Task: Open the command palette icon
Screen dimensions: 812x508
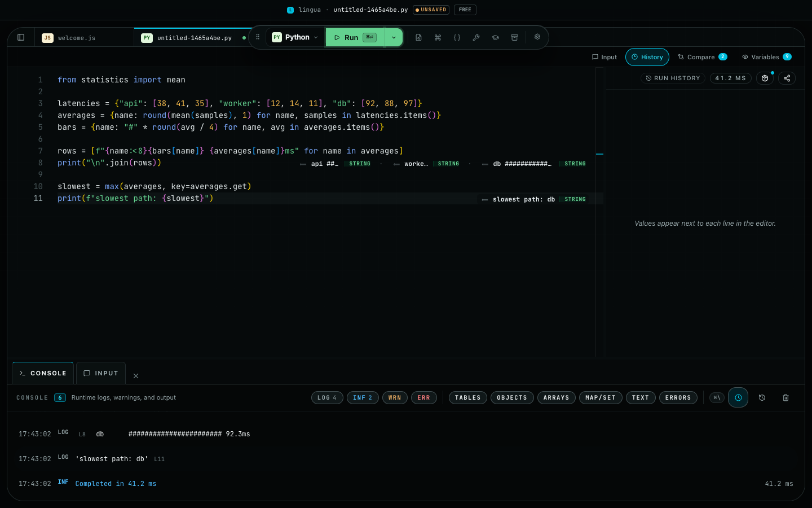Action: [438, 37]
